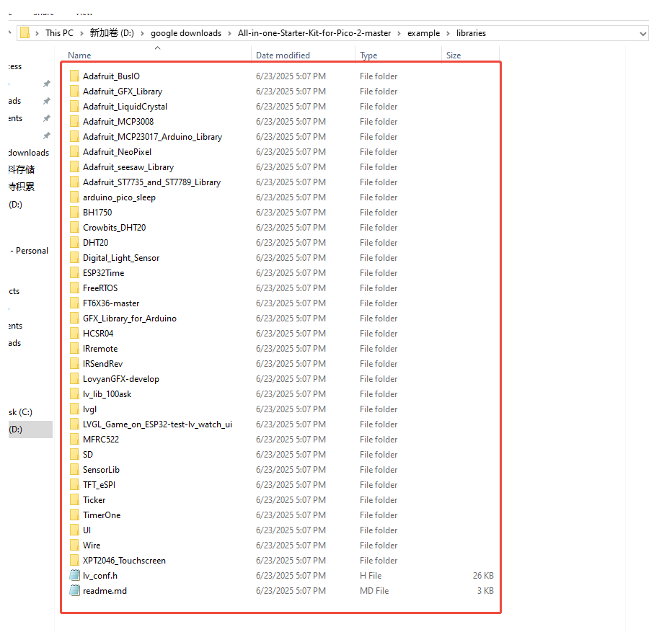Select the IRSendRev folder name
This screenshot has height=632, width=672.
coord(103,364)
